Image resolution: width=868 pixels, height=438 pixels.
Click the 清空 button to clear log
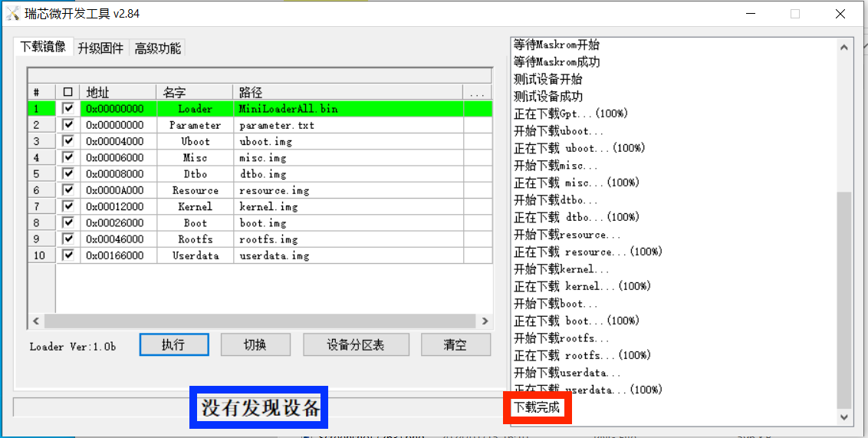455,345
